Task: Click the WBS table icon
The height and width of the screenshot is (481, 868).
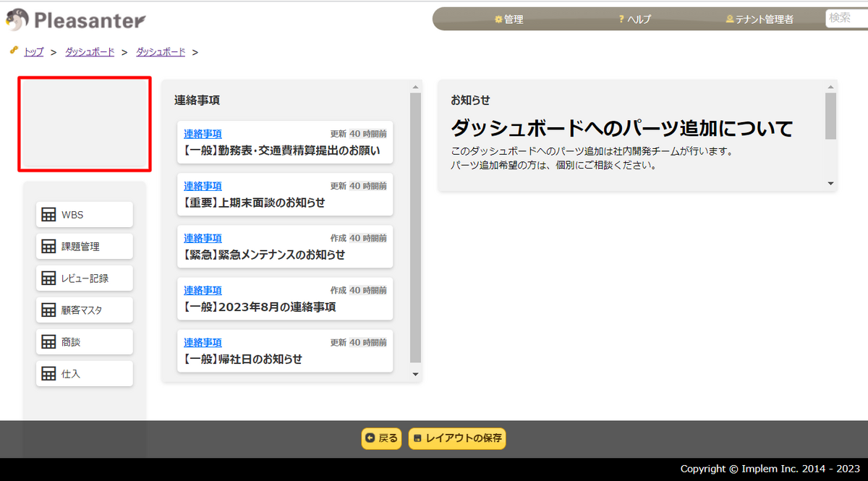Action: 47,214
